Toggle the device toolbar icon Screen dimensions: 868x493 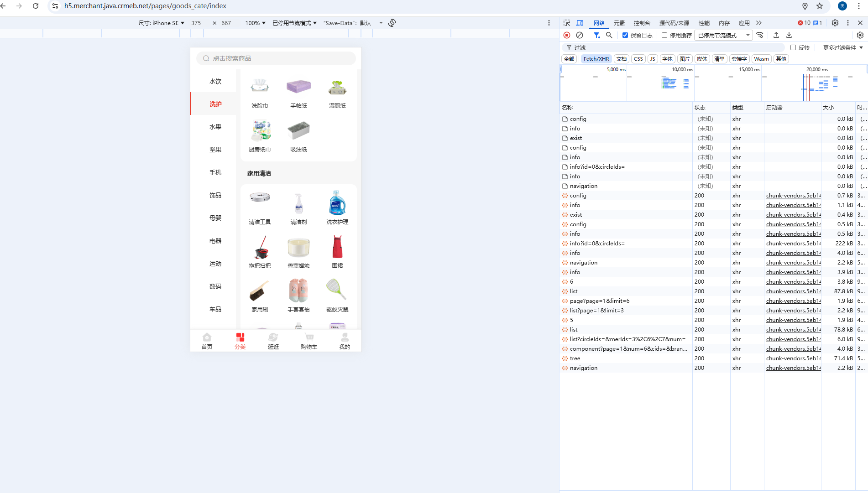[x=580, y=23]
